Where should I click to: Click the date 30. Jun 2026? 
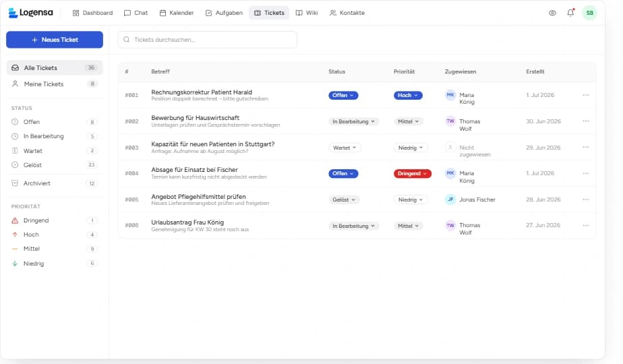tap(543, 121)
